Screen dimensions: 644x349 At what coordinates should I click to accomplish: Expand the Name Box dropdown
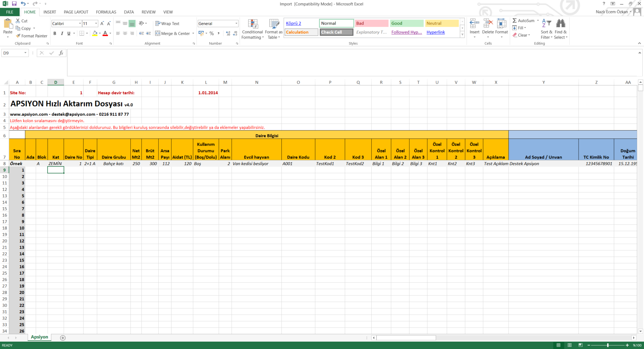pos(25,53)
